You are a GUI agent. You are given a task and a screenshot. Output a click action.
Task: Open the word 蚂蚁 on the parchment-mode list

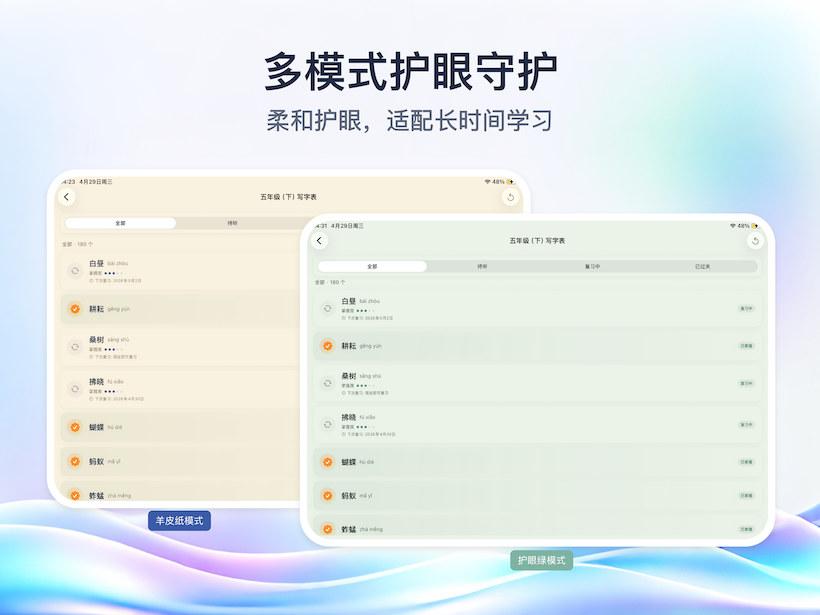96,461
